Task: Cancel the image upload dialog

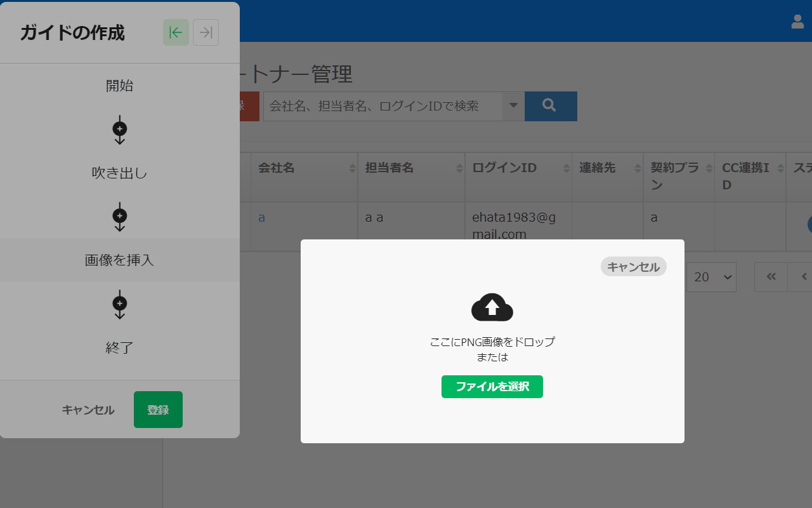Action: (634, 267)
